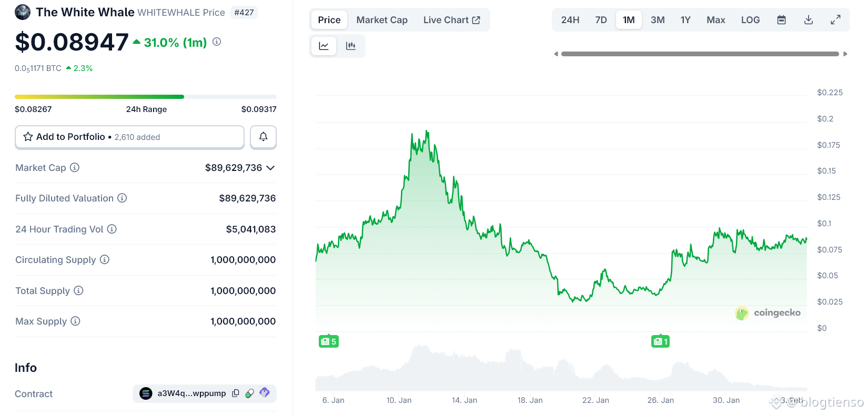Download the chart data

809,20
